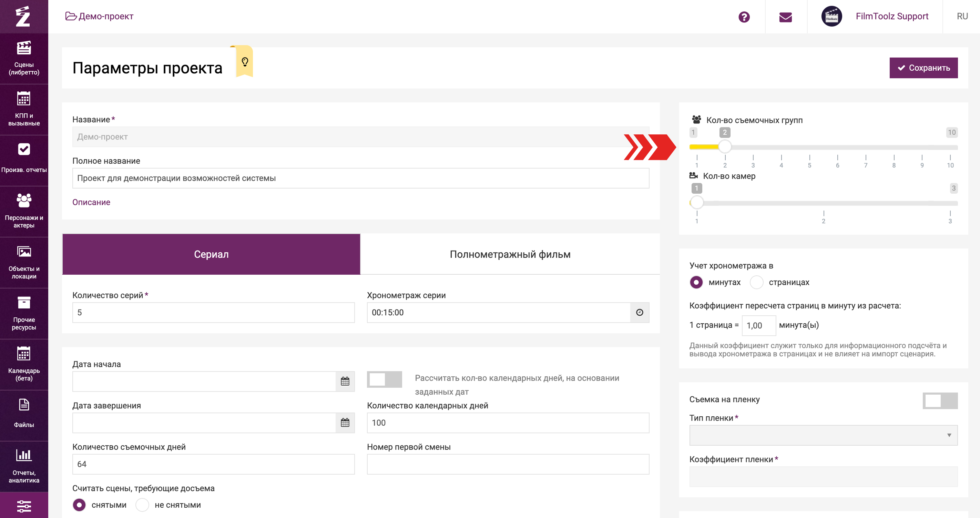The height and width of the screenshot is (518, 980).
Task: Enable calendar days calculation toggle
Action: 384,379
